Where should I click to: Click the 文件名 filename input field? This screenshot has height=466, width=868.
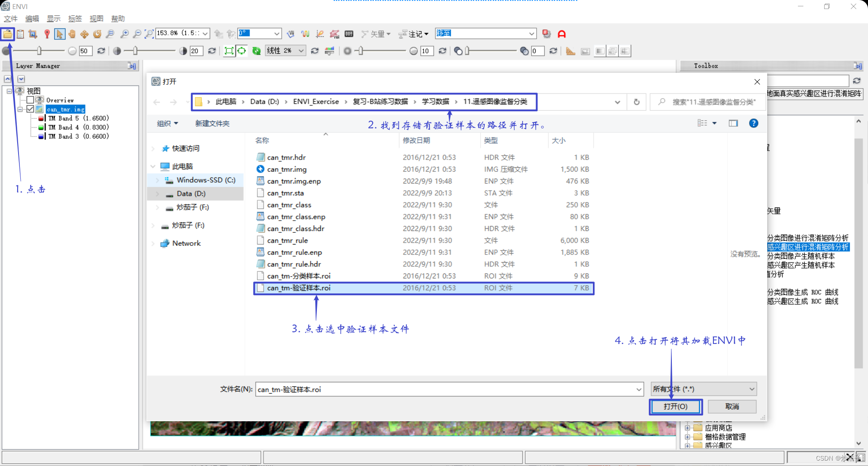point(449,389)
